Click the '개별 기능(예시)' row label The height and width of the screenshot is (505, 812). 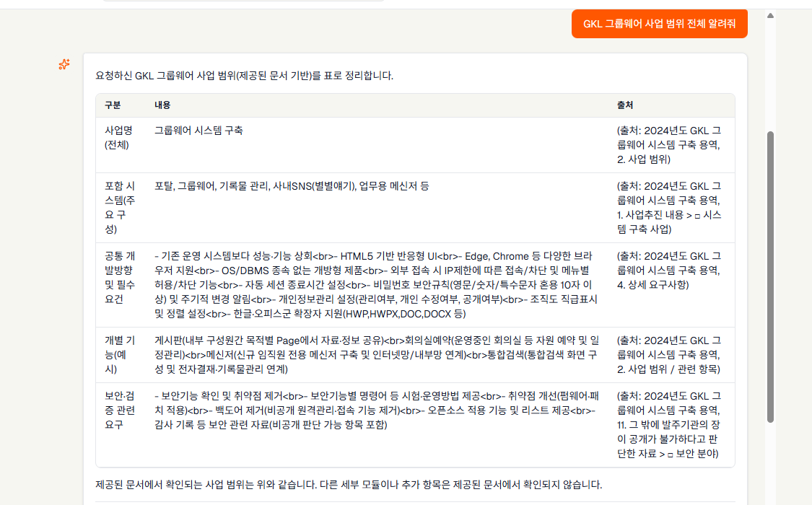tap(120, 354)
